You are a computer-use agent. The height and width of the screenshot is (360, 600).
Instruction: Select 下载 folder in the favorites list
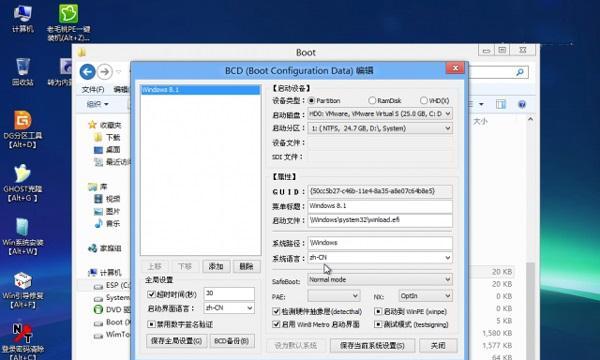[107, 137]
